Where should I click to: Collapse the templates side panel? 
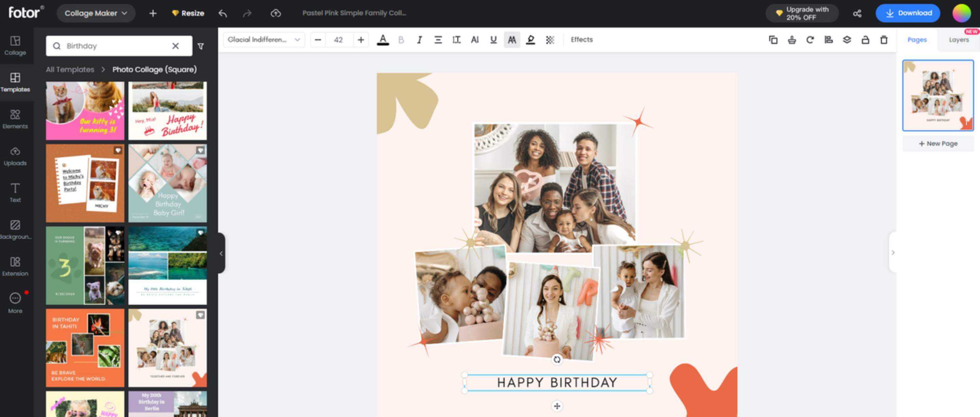point(221,253)
